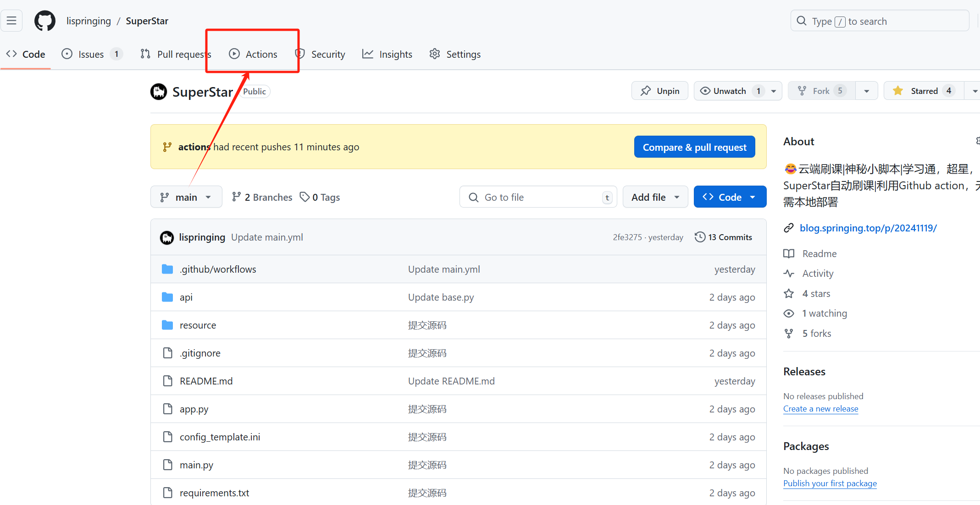Viewport: 980px width, 505px height.
Task: Open the Settings tab
Action: (x=455, y=54)
